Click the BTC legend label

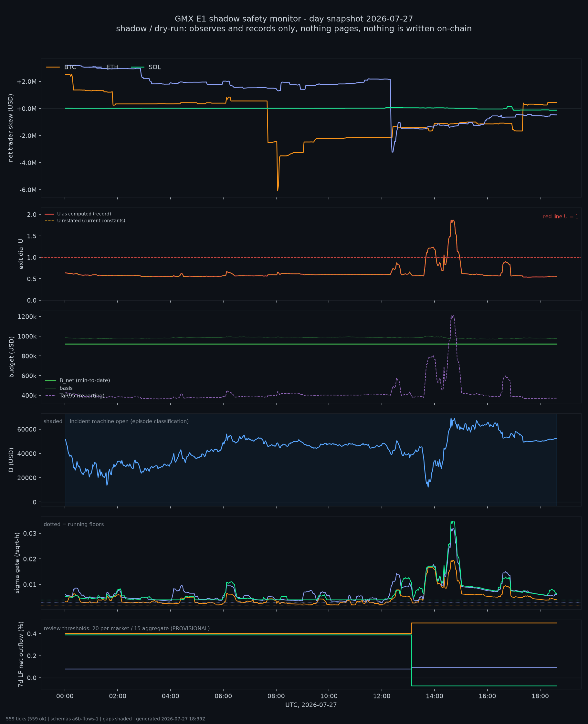(x=70, y=67)
